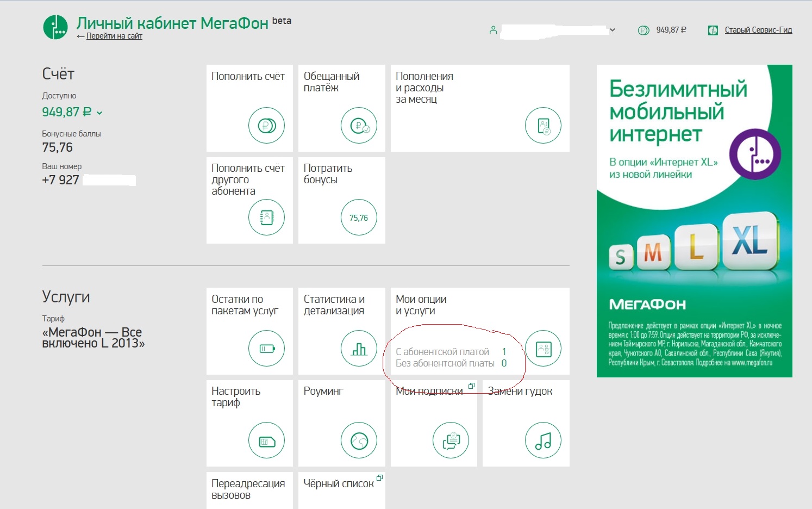Click the external link icon on Чёрный список
Screen dimensions: 812x509
(379, 478)
